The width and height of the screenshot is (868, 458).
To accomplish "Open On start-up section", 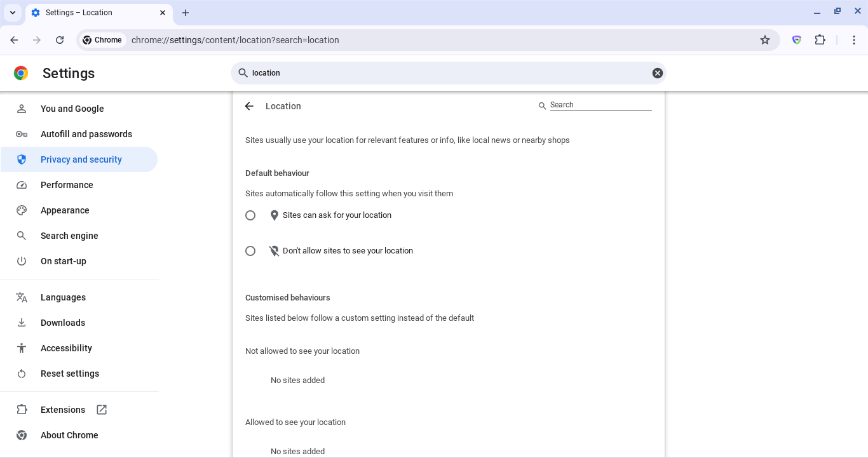I will tap(79, 261).
